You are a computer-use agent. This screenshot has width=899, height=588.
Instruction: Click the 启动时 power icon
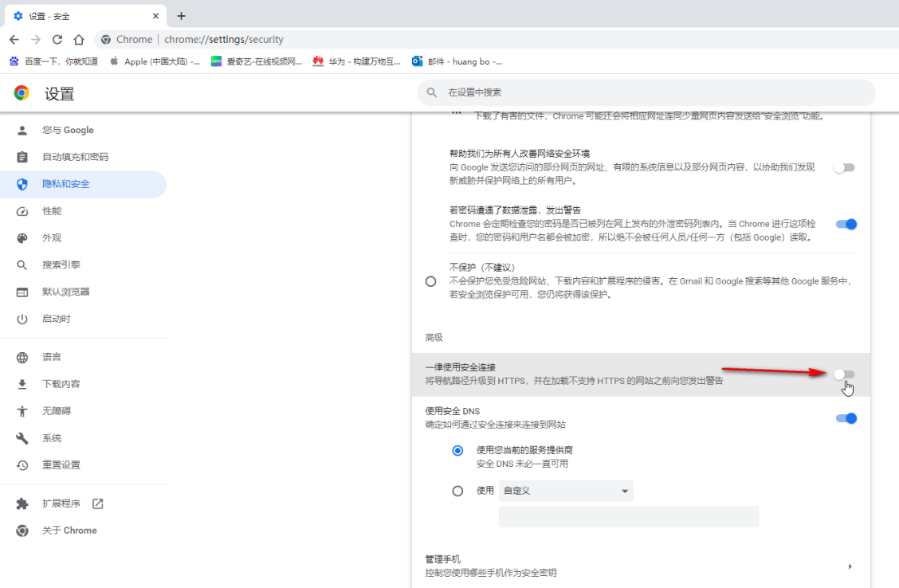tap(22, 319)
